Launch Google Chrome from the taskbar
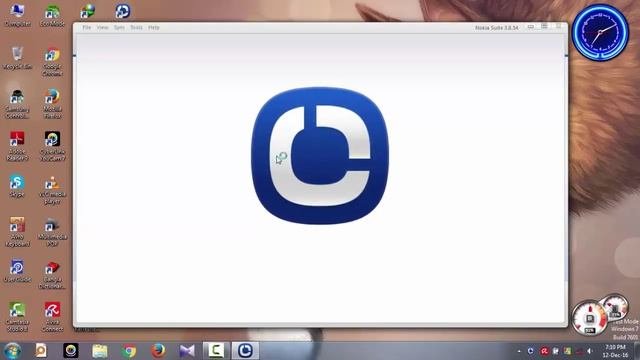Viewport: 640px width, 360px height. (129, 351)
